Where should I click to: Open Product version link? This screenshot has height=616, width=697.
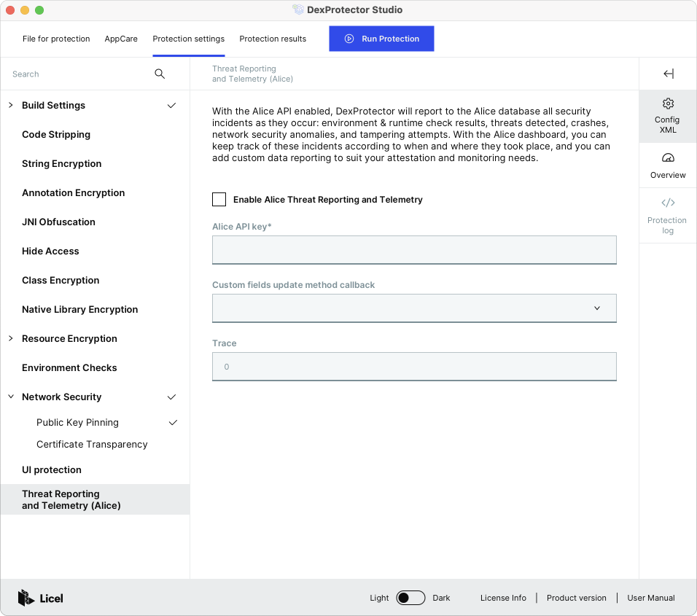coord(576,598)
